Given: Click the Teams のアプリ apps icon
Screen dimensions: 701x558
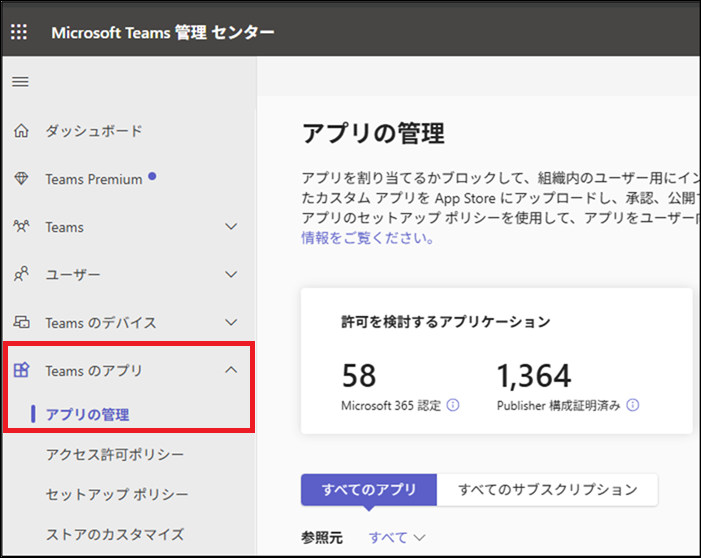Looking at the screenshot, I should (21, 370).
